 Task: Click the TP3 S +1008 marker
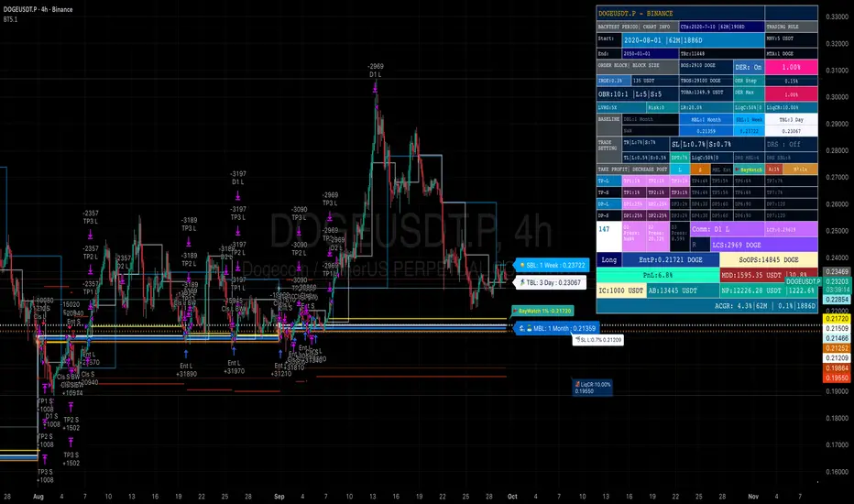(x=45, y=476)
